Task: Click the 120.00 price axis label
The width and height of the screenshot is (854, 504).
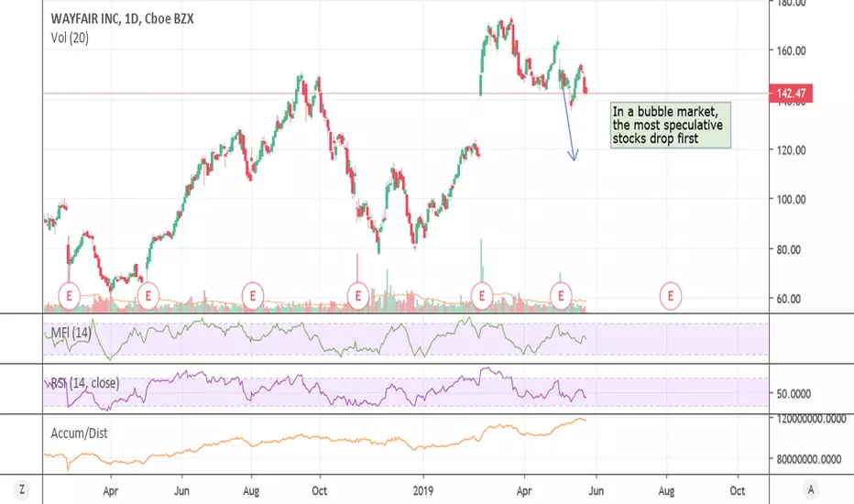Action: [791, 150]
